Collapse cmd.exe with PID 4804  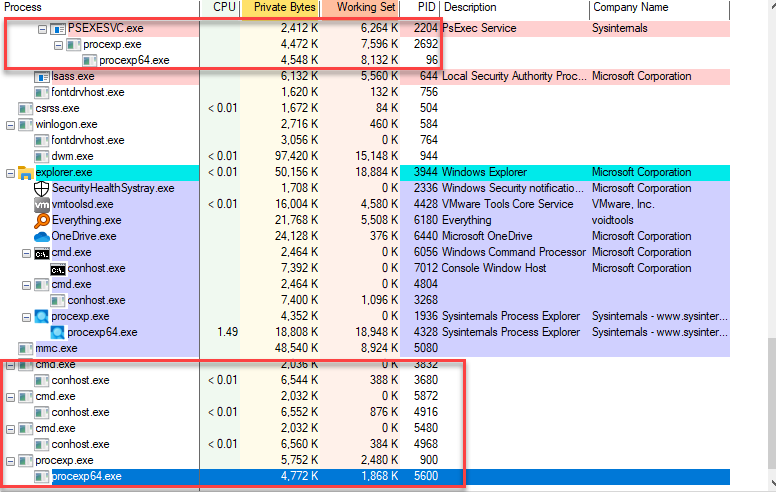point(26,285)
